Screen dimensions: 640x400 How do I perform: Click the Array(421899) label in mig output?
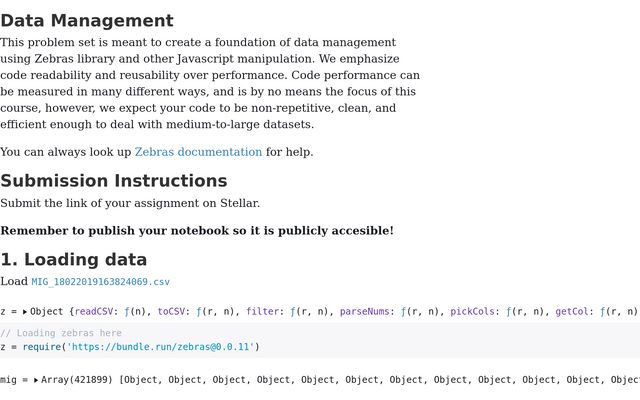[x=79, y=380]
